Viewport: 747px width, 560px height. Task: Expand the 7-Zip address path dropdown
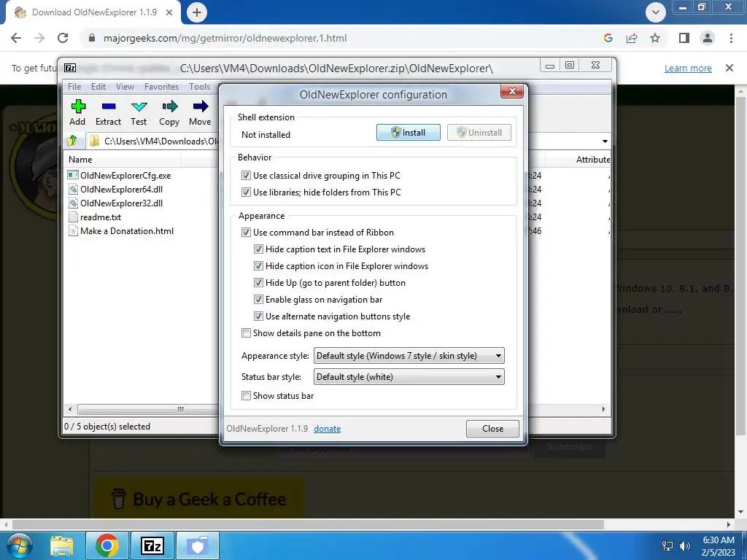click(605, 141)
